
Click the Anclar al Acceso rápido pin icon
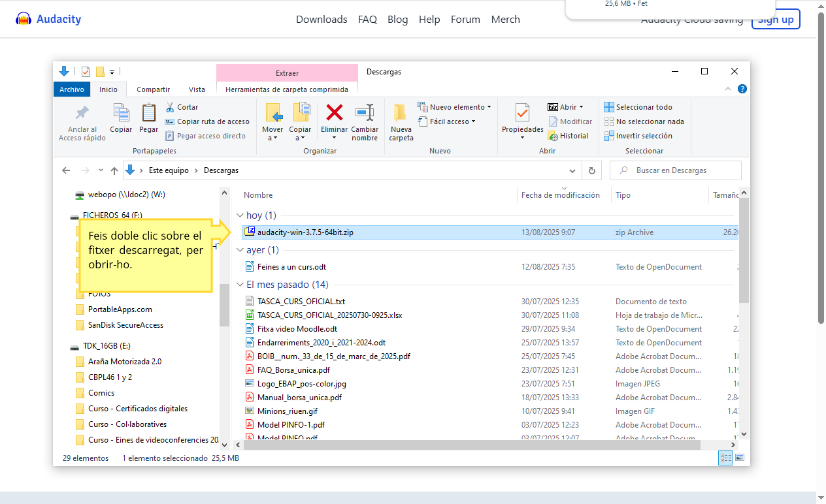pos(82,113)
